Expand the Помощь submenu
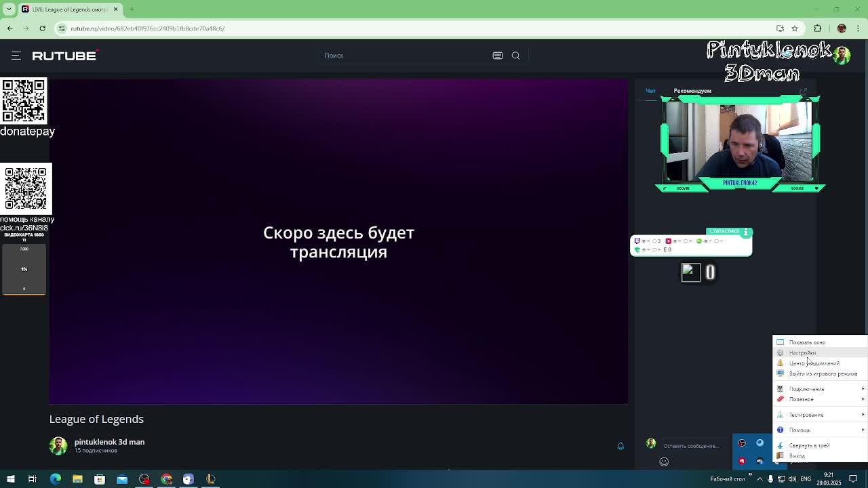This screenshot has width=868, height=488. point(820,430)
